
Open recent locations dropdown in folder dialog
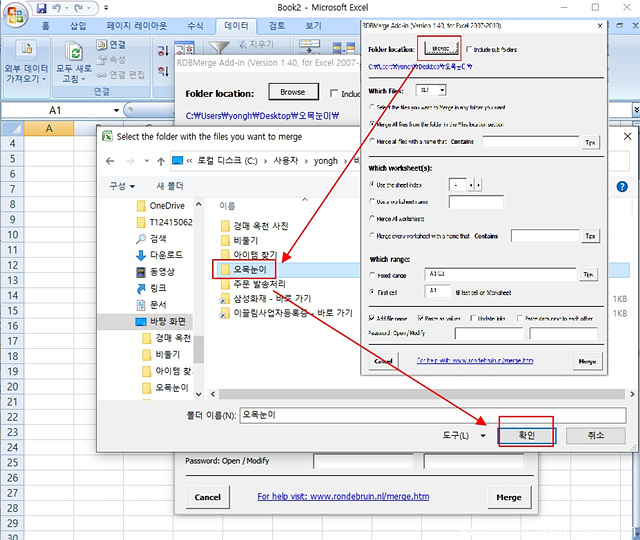tap(147, 161)
